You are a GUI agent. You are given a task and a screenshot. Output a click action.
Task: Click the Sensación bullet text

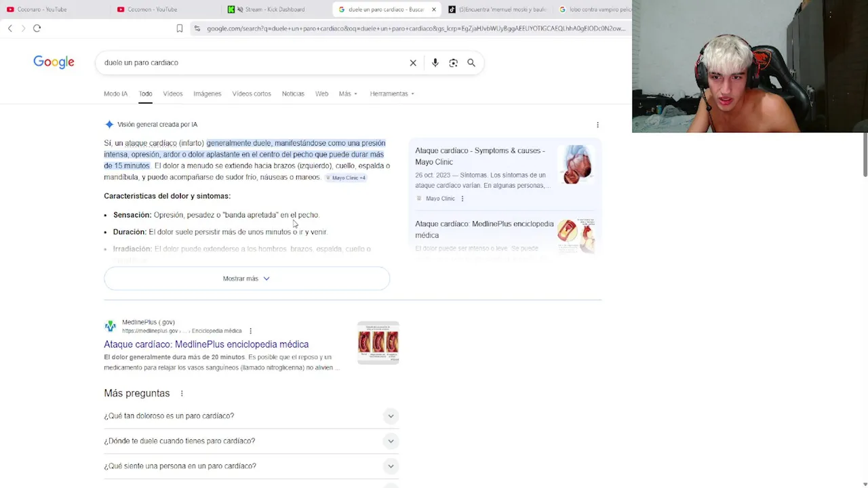click(216, 215)
